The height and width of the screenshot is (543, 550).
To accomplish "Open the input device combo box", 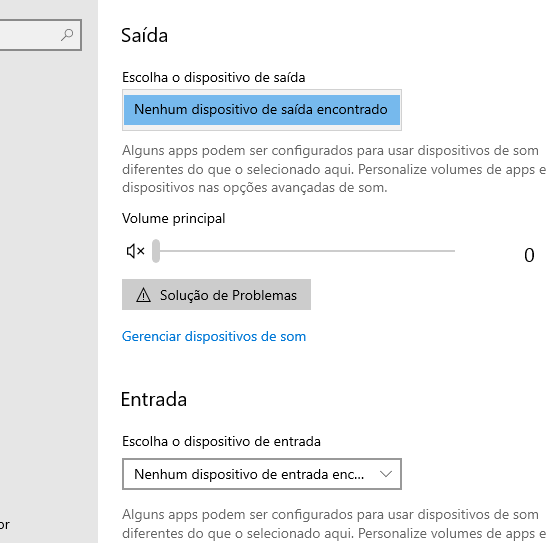I will tap(262, 474).
